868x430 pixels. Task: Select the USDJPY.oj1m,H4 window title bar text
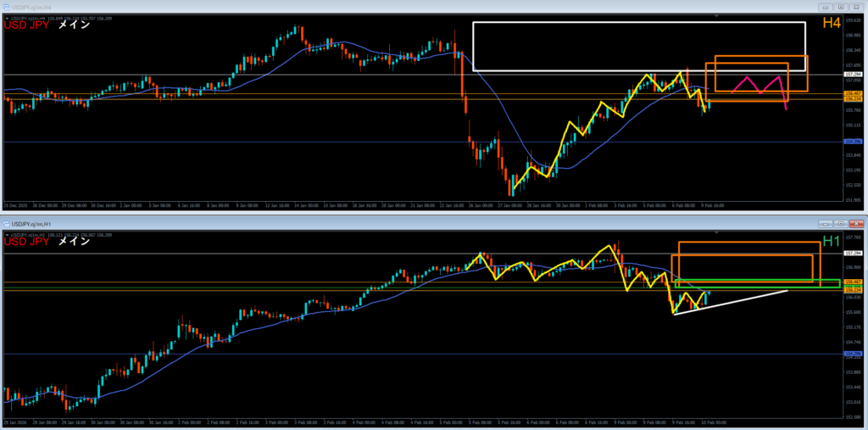(x=31, y=7)
